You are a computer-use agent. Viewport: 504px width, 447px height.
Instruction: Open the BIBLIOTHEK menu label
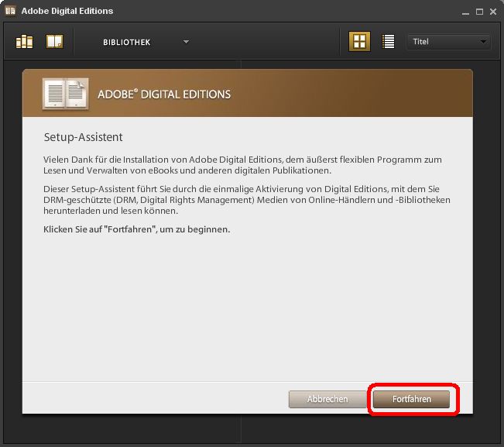pos(126,42)
